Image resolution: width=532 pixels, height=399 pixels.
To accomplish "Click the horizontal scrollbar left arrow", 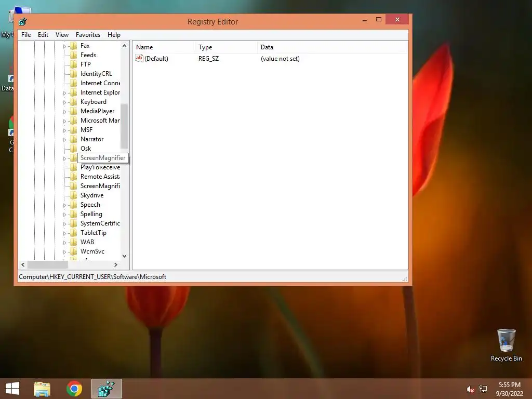I will [x=23, y=264].
